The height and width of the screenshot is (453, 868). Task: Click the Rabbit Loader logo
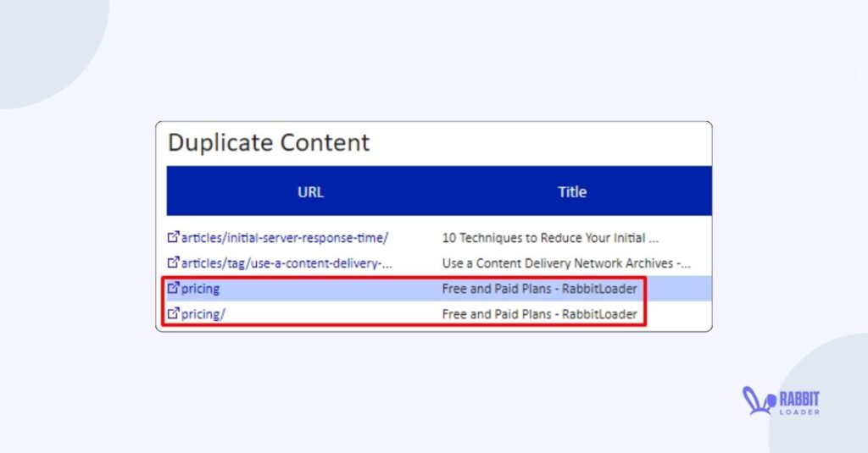781,401
